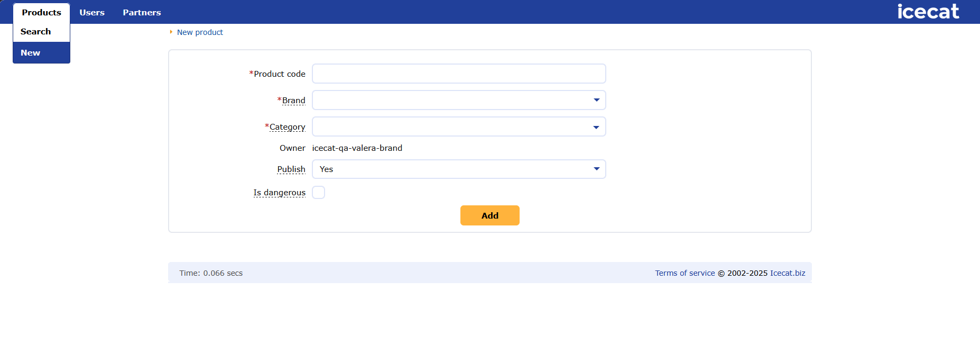
Task: Click the Add button
Action: click(x=490, y=215)
